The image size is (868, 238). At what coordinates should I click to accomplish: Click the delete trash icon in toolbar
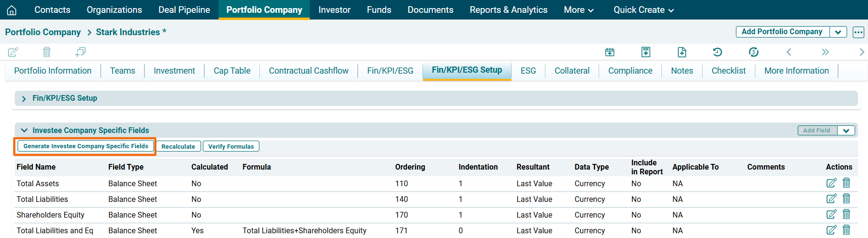(x=47, y=52)
